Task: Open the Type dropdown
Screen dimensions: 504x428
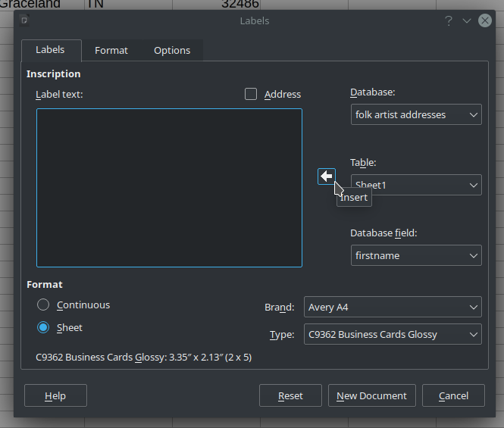Action: 393,334
